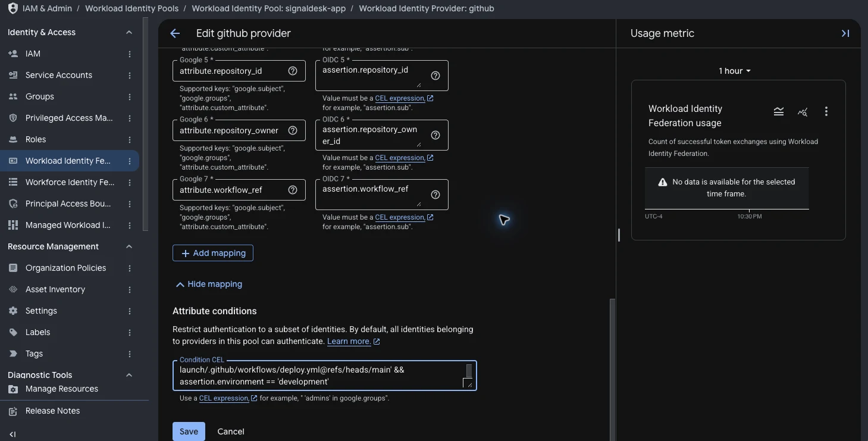The width and height of the screenshot is (868, 441).
Task: Click Workload Identity Pools breadcrumb
Action: point(131,8)
